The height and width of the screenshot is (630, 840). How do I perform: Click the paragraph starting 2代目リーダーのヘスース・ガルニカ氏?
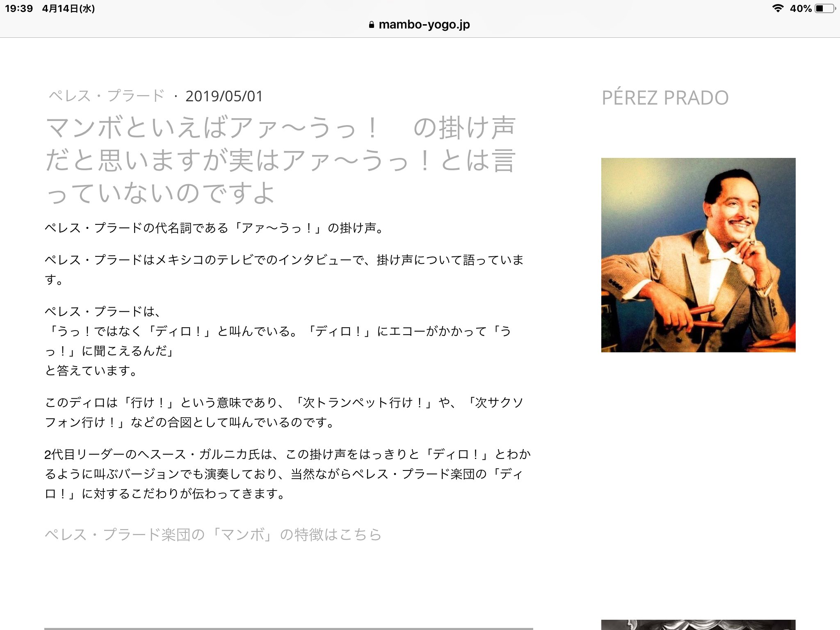point(288,474)
